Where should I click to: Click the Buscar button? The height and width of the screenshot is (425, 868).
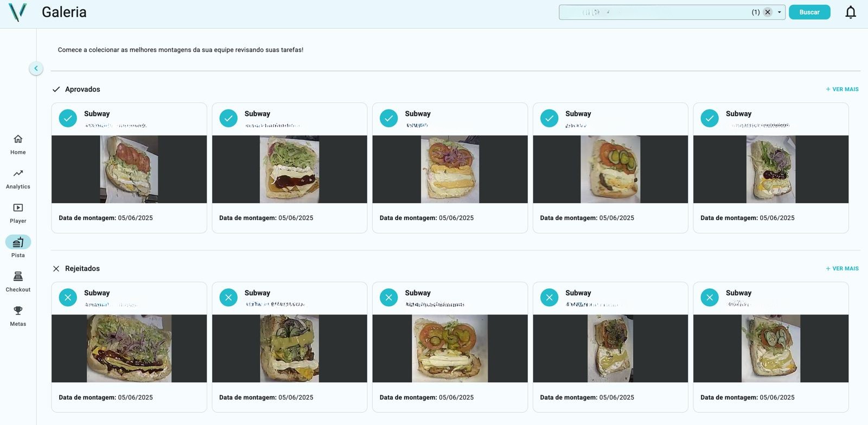pyautogui.click(x=809, y=12)
